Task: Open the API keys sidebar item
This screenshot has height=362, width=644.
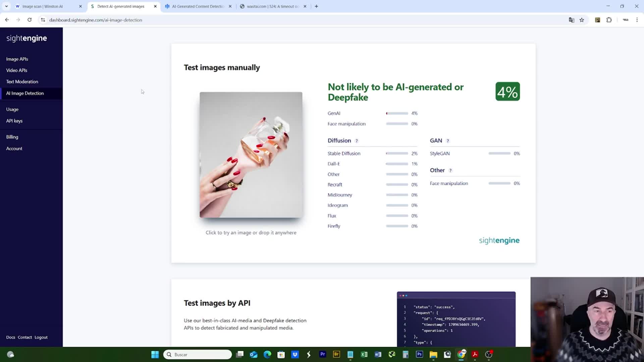Action: point(14,121)
